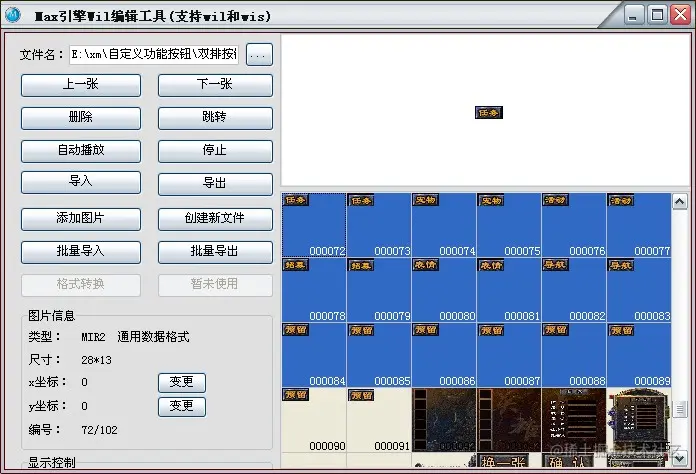
Task: Select thumbnail 000091
Action: [x=379, y=420]
